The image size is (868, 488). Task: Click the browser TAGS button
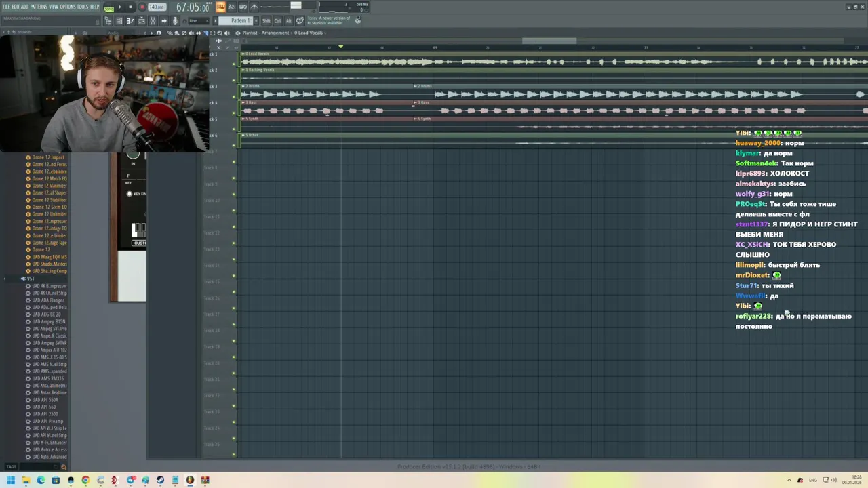(11, 466)
